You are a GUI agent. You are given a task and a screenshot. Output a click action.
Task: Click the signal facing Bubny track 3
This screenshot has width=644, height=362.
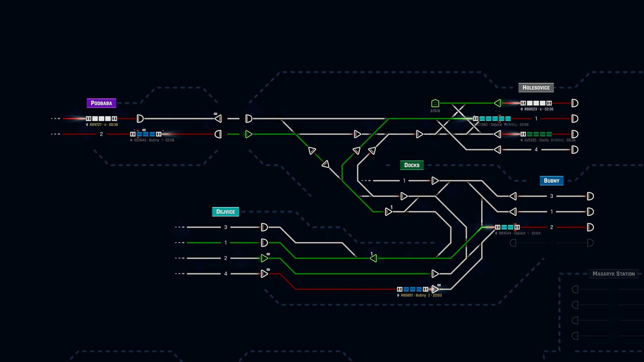coord(513,196)
